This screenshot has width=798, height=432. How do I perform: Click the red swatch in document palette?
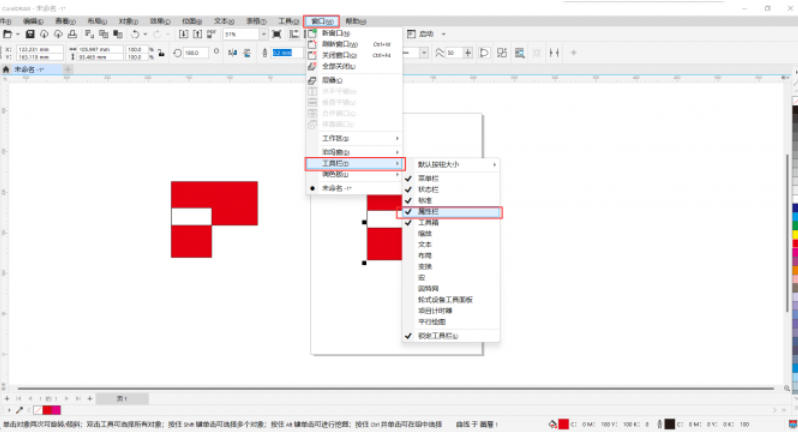(47, 410)
